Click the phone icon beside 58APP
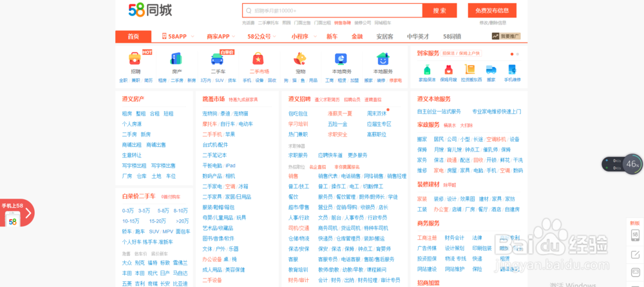 click(x=164, y=36)
